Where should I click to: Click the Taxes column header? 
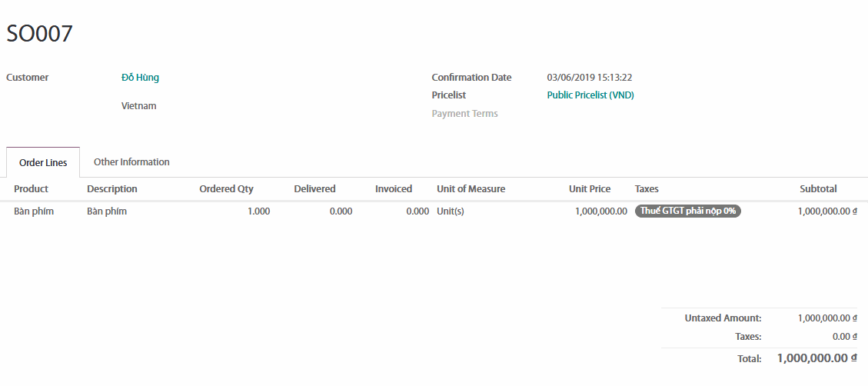pos(647,189)
